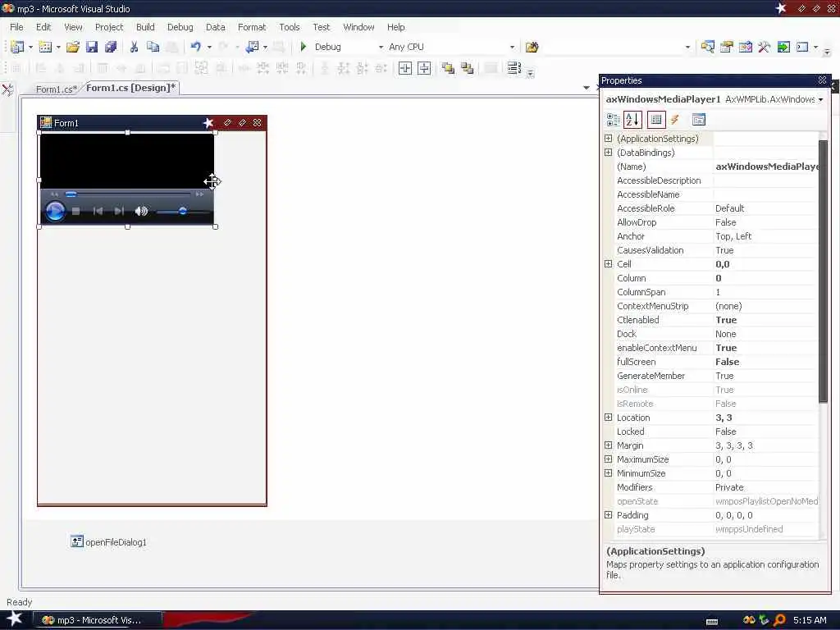The width and height of the screenshot is (840, 630).
Task: Expand the Padding property
Action: tap(608, 514)
